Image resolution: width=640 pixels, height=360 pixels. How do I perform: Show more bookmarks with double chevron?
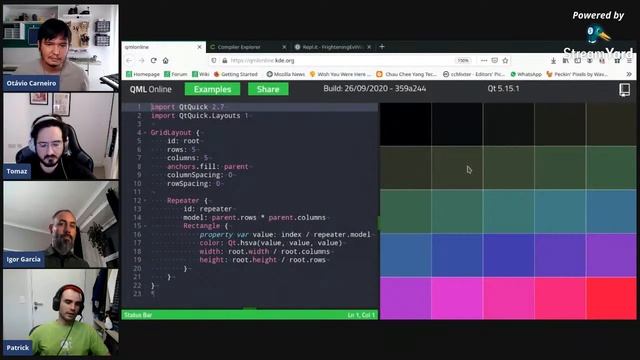(x=629, y=74)
